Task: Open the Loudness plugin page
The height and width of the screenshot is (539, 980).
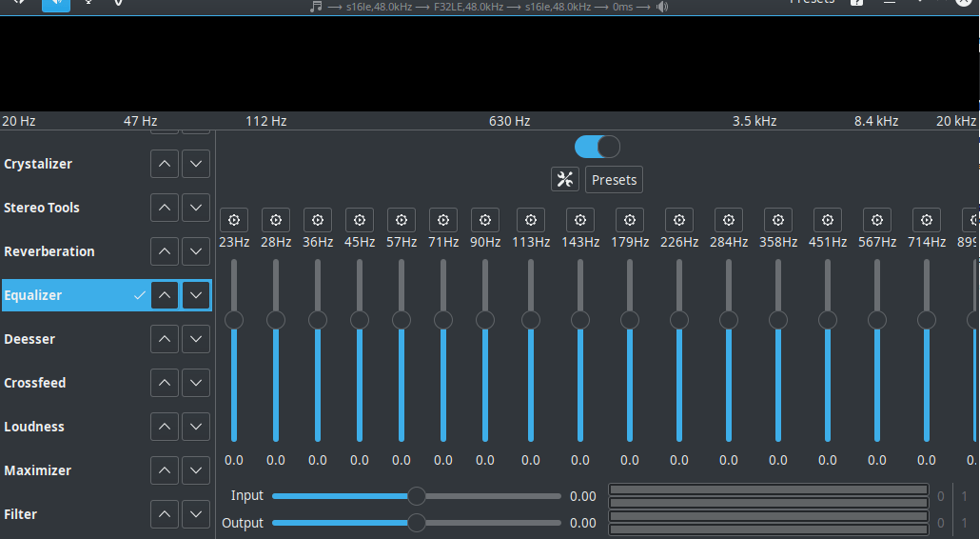Action: (34, 427)
